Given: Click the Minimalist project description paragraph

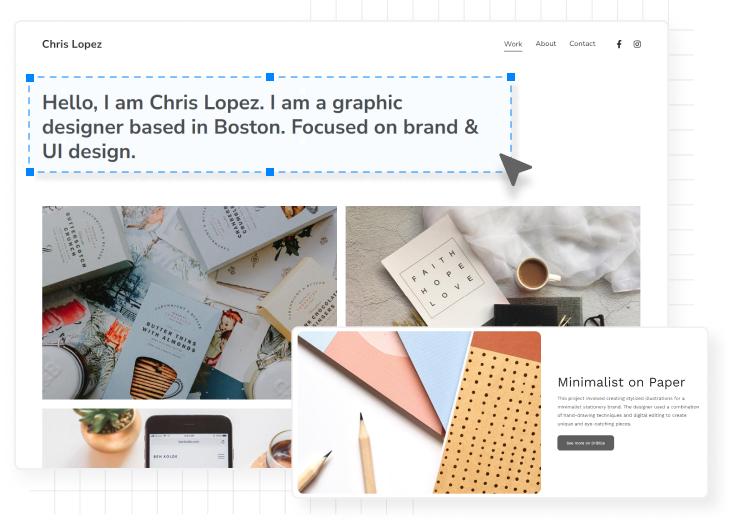Looking at the screenshot, I should tap(628, 411).
